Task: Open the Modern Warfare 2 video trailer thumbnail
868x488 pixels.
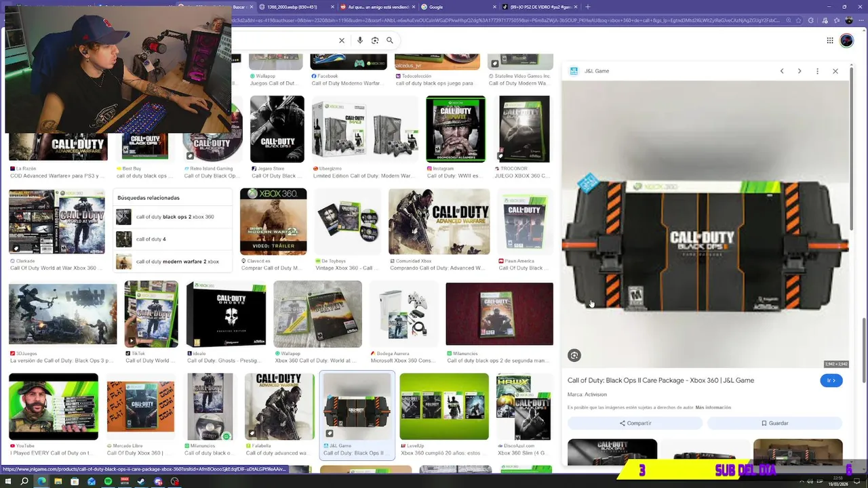Action: (273, 222)
